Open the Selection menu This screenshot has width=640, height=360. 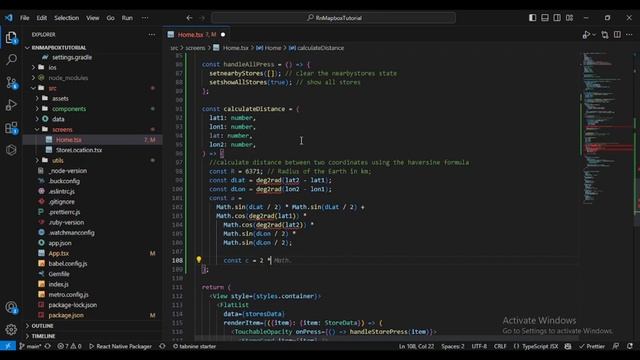click(67, 18)
